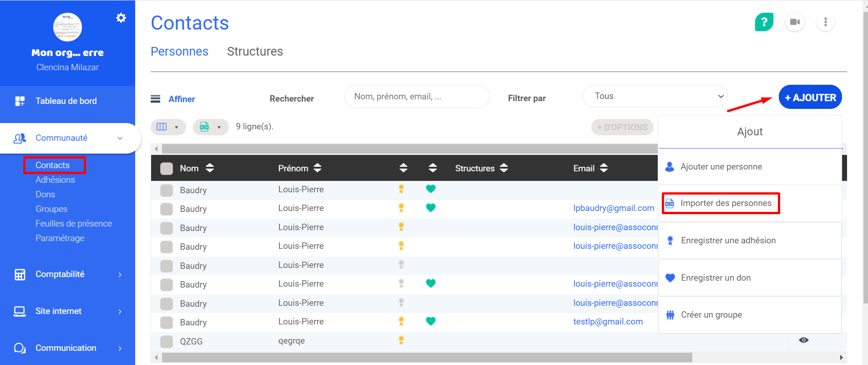This screenshot has height=365, width=868.
Task: Click the Comptabilité calculator icon
Action: (20, 274)
